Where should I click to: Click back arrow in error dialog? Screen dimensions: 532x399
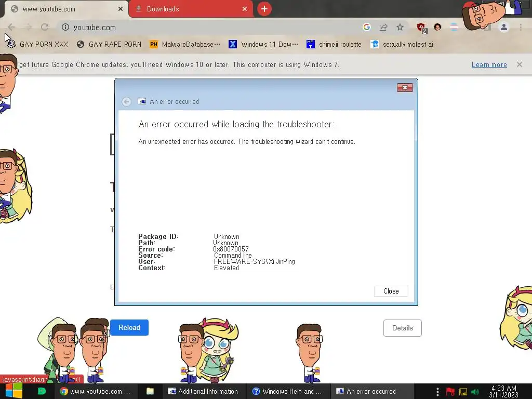(x=127, y=101)
